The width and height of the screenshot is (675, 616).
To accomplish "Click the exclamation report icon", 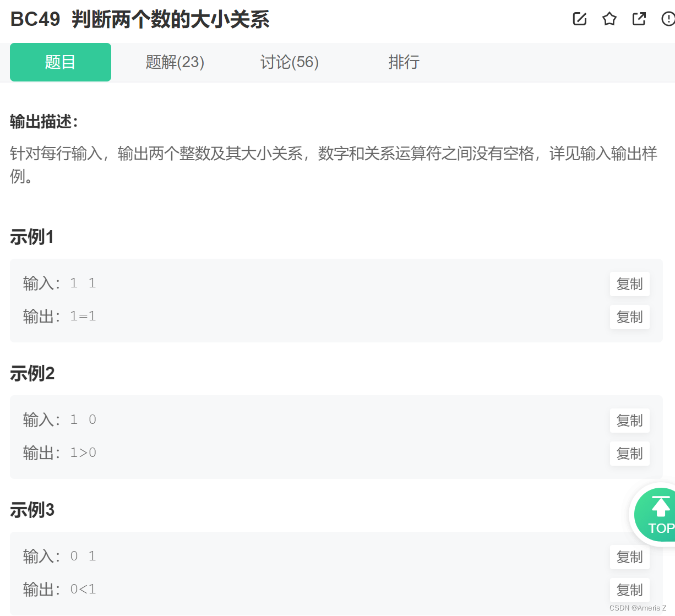I will 667,19.
